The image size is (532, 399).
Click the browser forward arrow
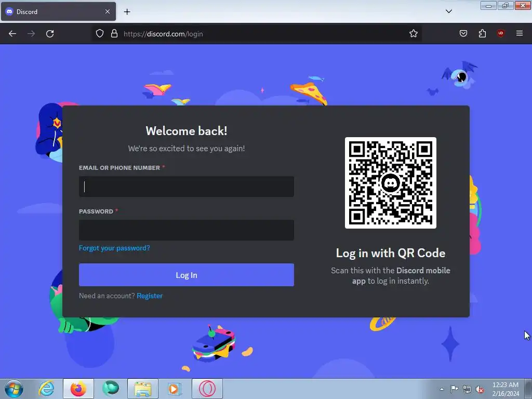point(31,34)
